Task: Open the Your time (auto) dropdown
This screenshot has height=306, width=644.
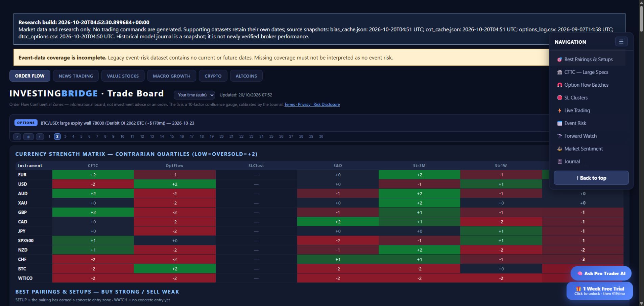Action: coord(194,95)
